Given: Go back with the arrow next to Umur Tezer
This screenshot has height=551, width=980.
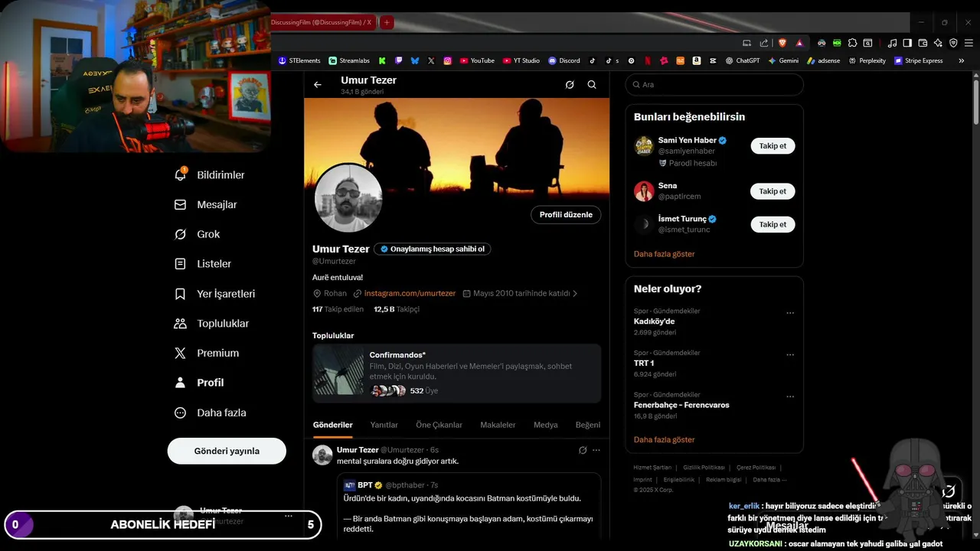Looking at the screenshot, I should (x=318, y=85).
